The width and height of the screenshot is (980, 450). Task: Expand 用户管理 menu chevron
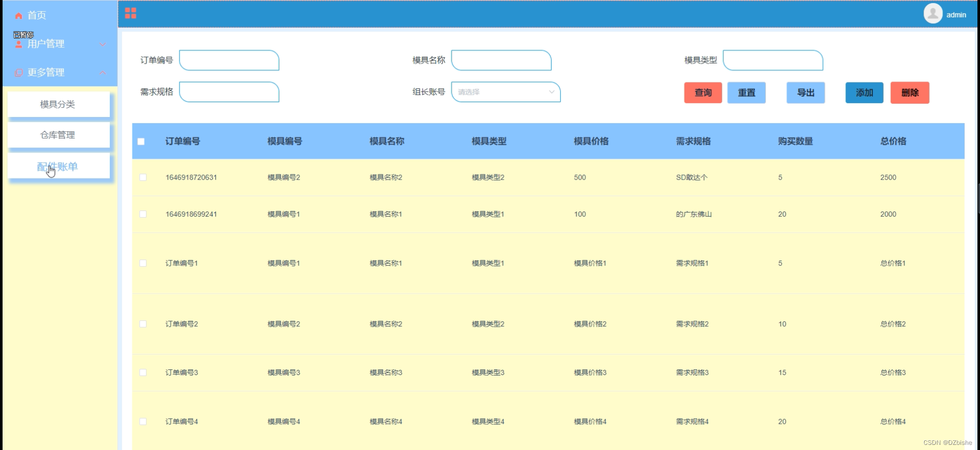pos(103,44)
